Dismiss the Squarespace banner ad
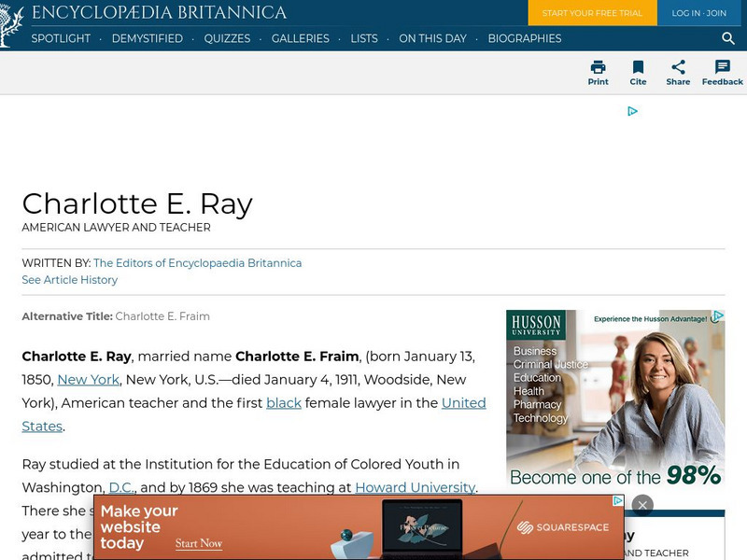 point(644,503)
